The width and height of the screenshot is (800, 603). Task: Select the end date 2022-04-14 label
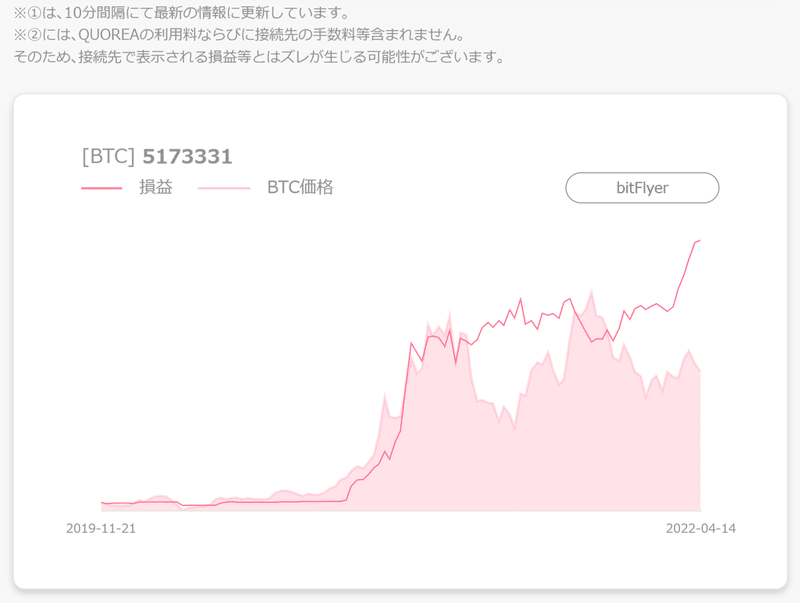[701, 529]
